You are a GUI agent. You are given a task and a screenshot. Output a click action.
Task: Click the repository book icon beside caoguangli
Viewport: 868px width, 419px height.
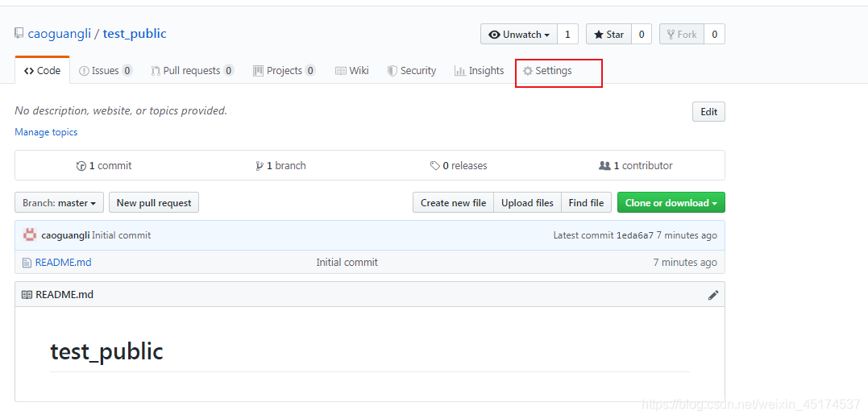coord(19,33)
